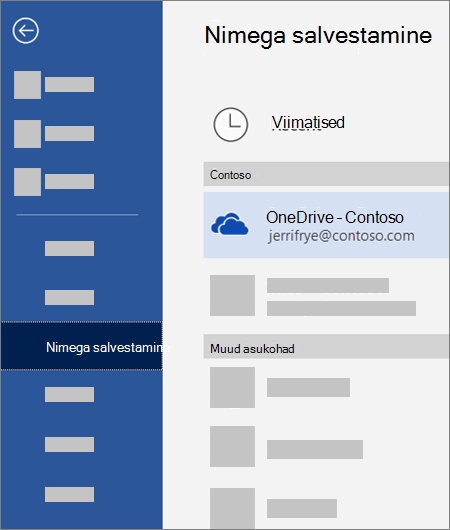The image size is (450, 530).
Task: Select OneDrive - Contoso location
Action: [x=326, y=225]
